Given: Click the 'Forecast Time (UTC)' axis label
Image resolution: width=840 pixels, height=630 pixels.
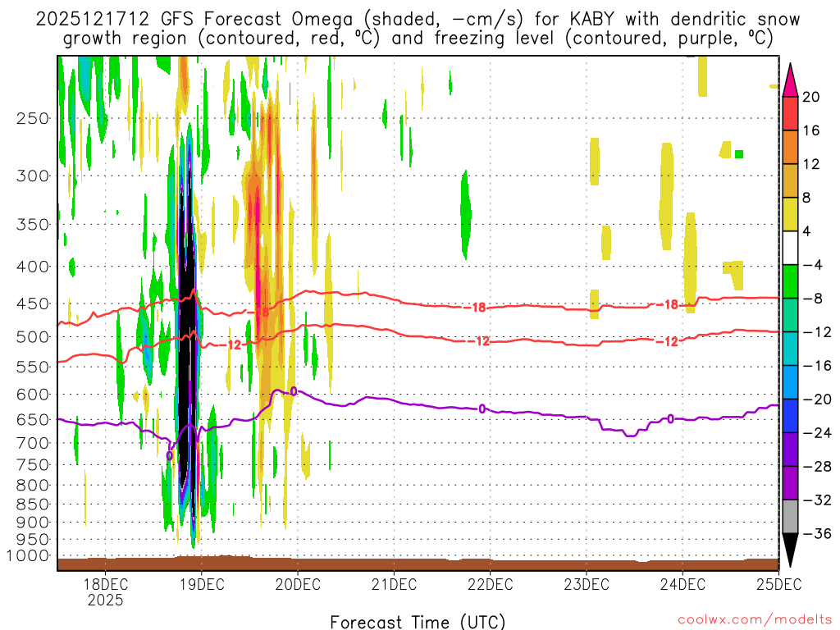Looking at the screenshot, I should pos(418,622).
